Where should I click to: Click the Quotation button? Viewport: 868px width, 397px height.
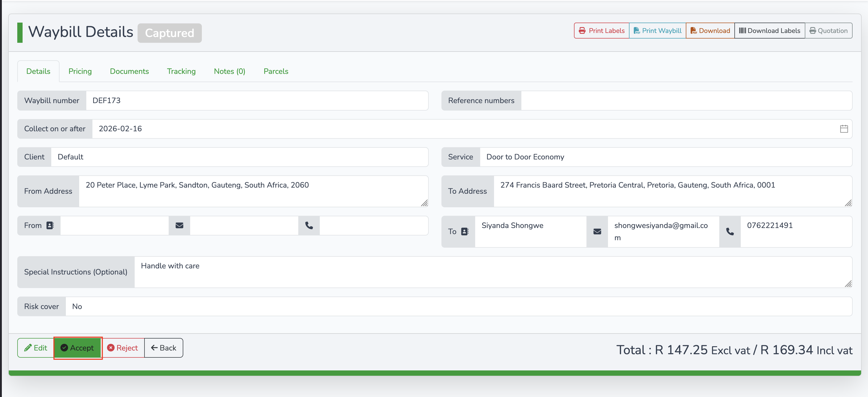click(829, 31)
